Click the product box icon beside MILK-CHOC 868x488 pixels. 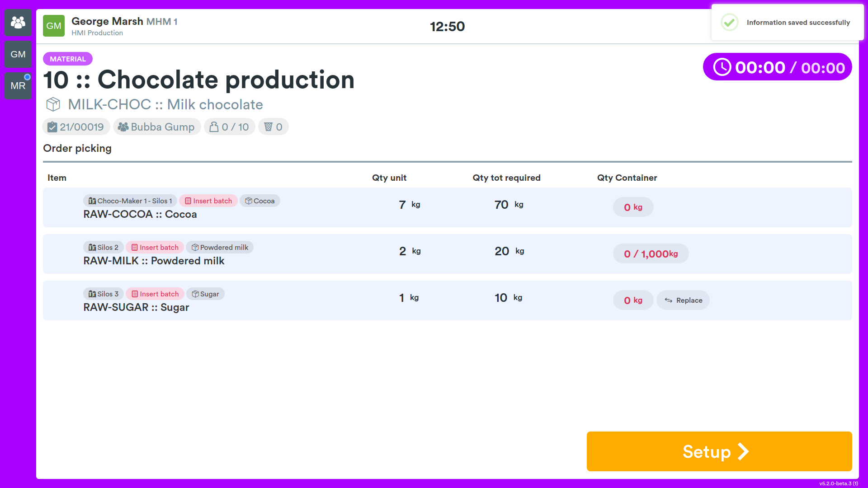click(x=53, y=104)
